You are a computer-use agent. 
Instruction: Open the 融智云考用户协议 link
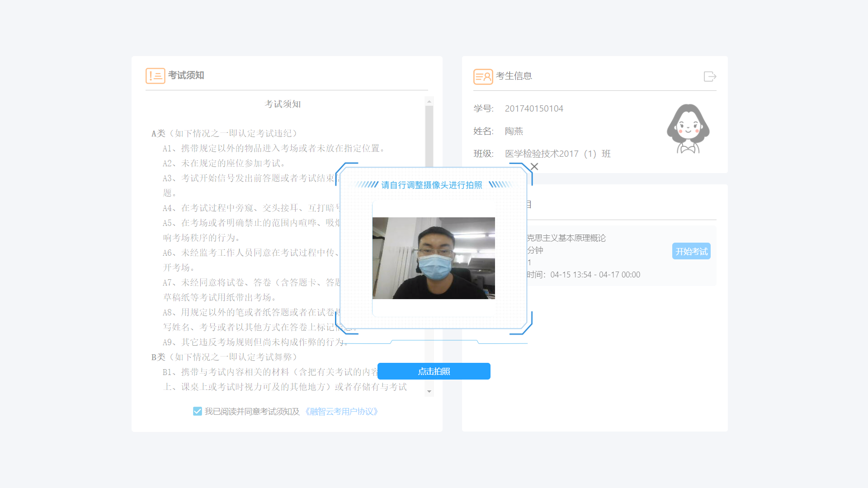click(x=342, y=411)
